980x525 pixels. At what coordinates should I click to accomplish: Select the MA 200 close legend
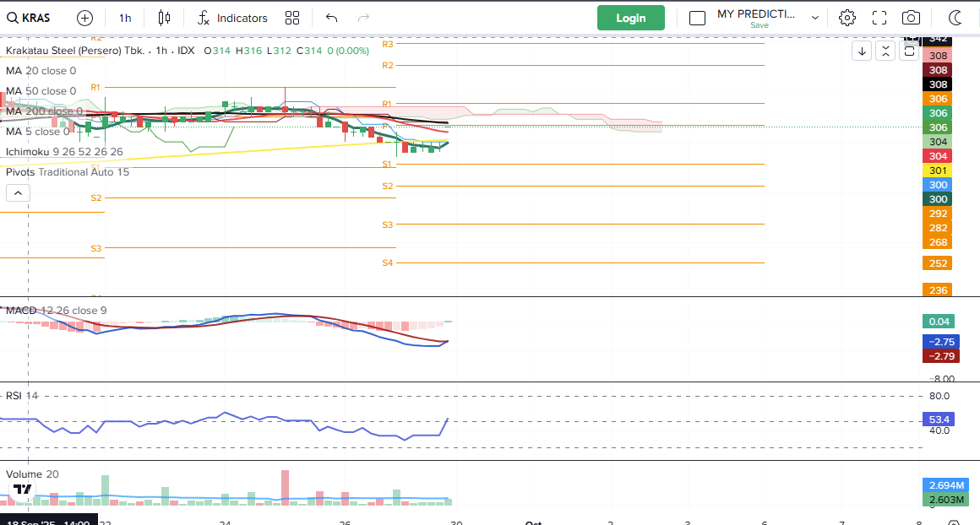[x=44, y=111]
